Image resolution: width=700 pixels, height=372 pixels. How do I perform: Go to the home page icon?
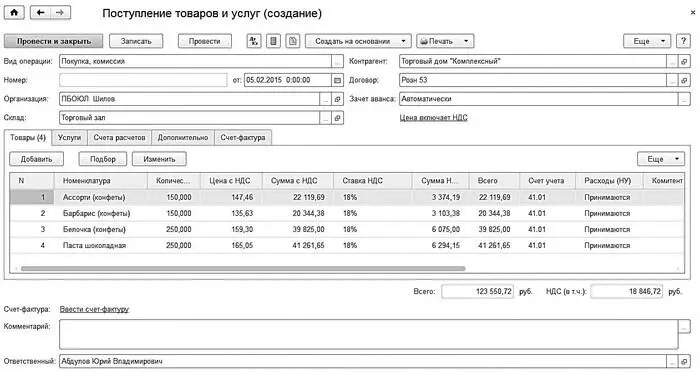click(14, 13)
